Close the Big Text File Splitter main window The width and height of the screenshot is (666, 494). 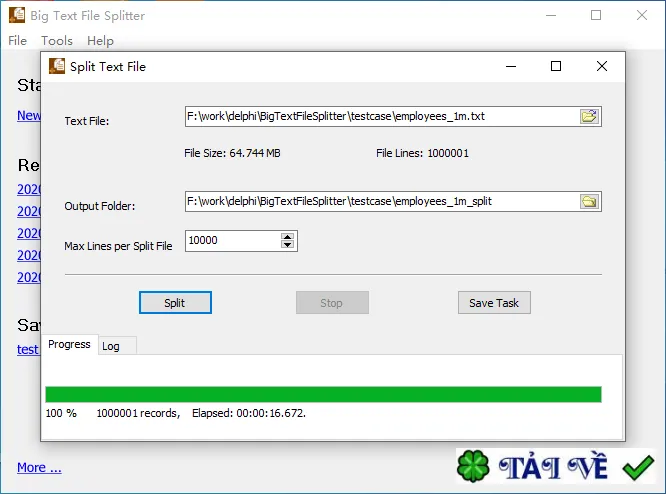pyautogui.click(x=642, y=15)
